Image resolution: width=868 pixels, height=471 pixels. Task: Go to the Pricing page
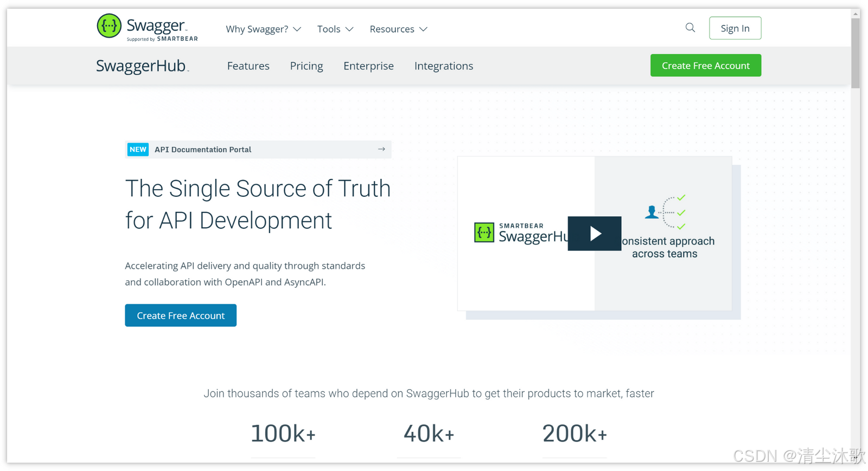coord(307,66)
